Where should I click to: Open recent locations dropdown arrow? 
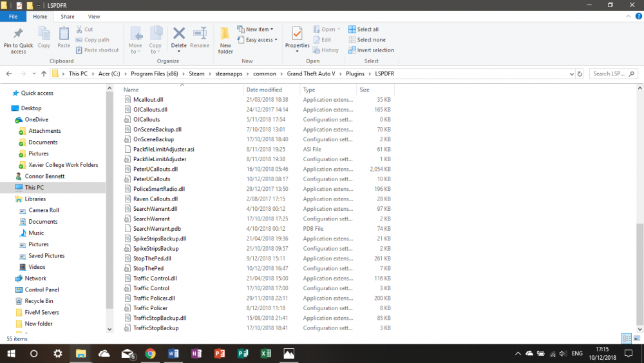point(34,74)
